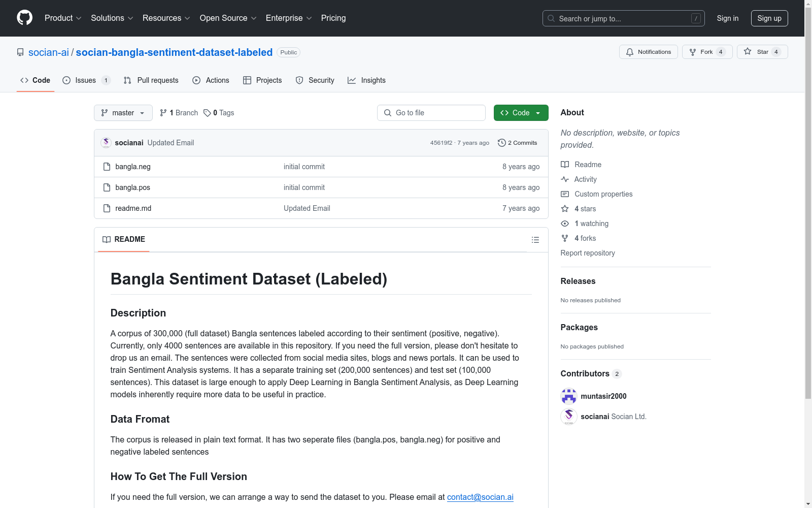Star this repository

pyautogui.click(x=762, y=52)
